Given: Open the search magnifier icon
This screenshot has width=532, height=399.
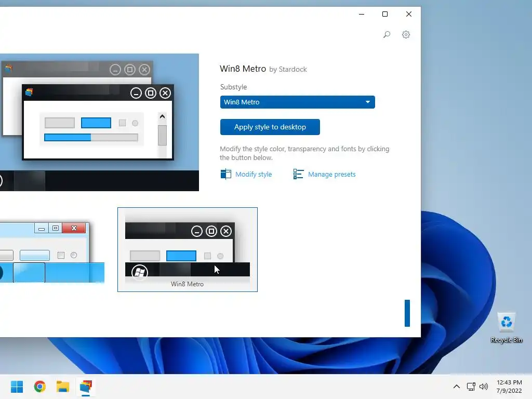Looking at the screenshot, I should pyautogui.click(x=387, y=35).
